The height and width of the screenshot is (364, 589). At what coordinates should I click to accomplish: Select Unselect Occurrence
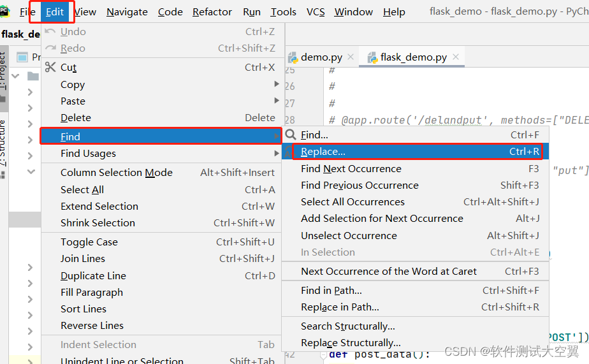(x=416, y=235)
